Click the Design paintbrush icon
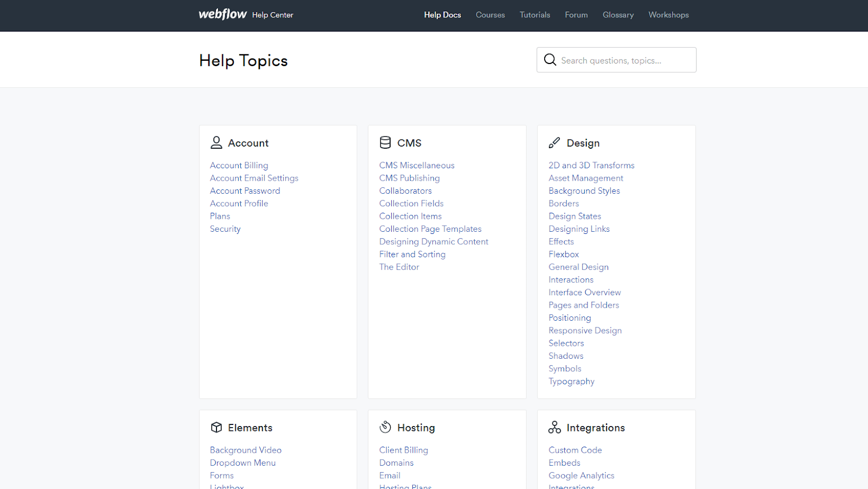The width and height of the screenshot is (868, 489). (x=554, y=142)
